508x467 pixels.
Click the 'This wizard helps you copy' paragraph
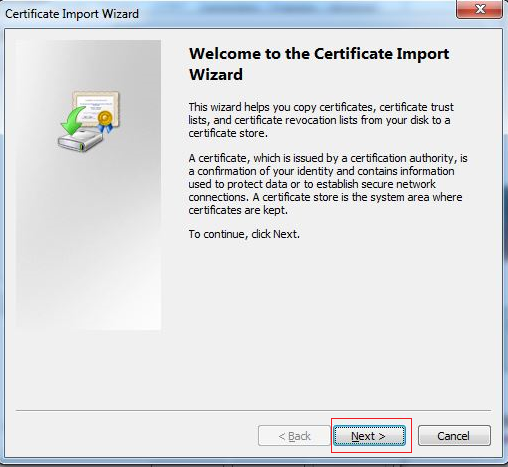coord(321,120)
